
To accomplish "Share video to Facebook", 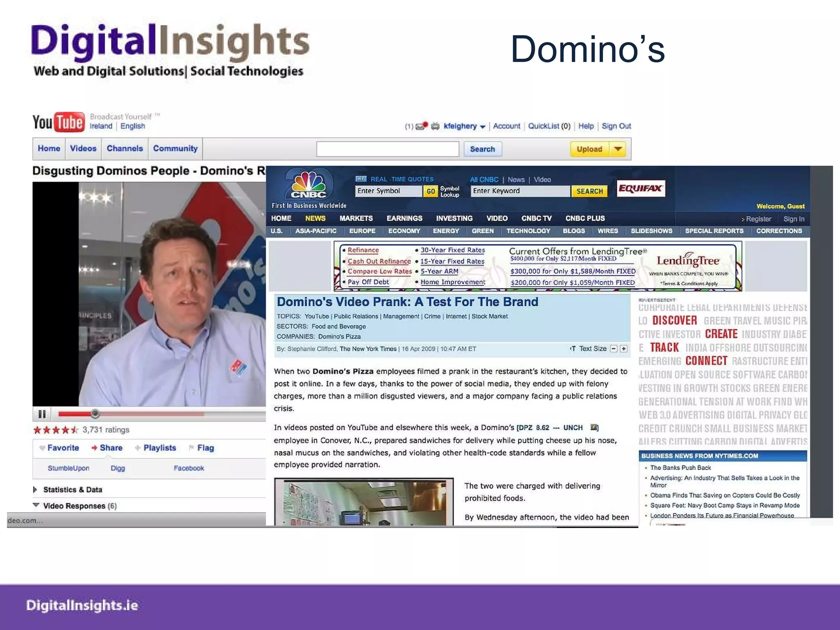I will pos(189,468).
